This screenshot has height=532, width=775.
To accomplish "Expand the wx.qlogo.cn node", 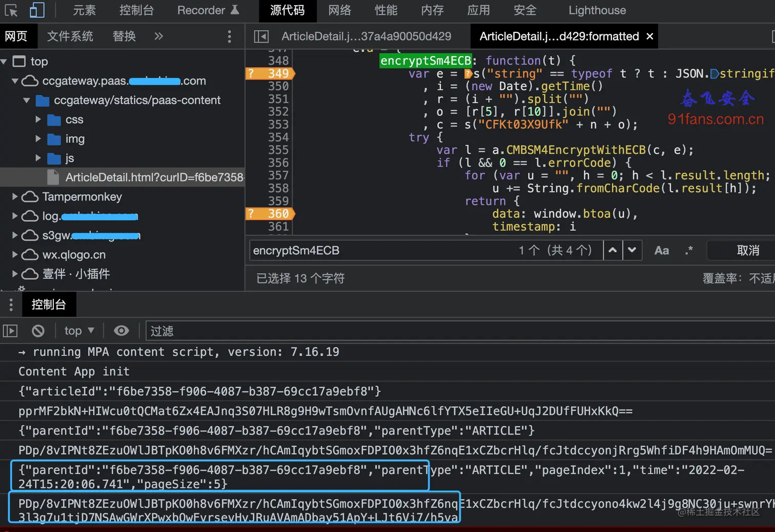I will [15, 255].
